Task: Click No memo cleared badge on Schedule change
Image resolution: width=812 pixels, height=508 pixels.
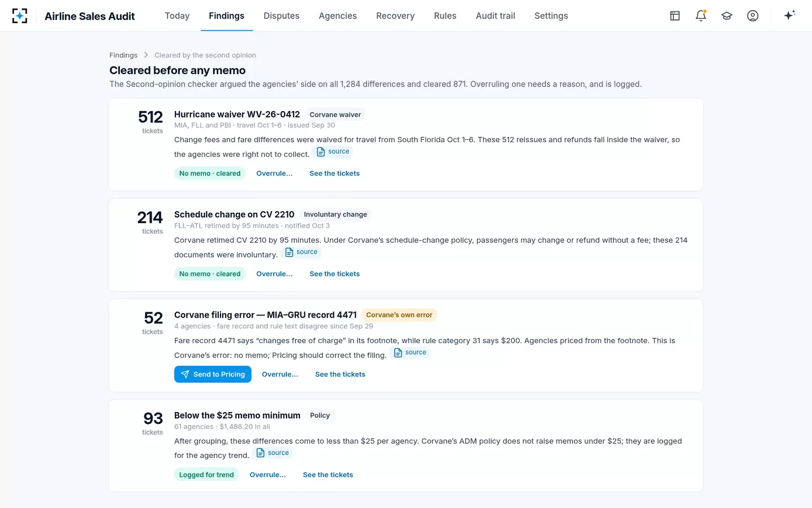Action: tap(210, 274)
